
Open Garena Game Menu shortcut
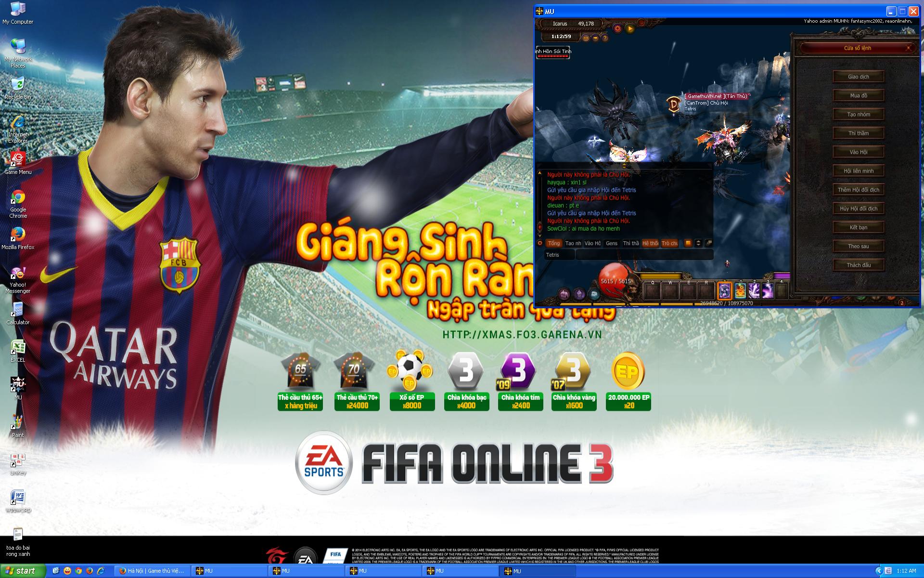click(x=18, y=162)
